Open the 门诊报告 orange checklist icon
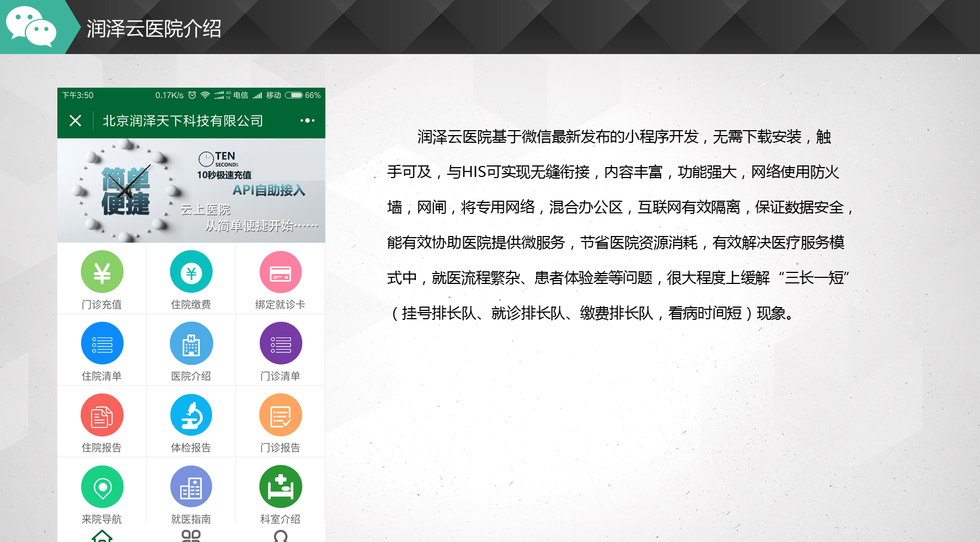The width and height of the screenshot is (980, 542). [x=281, y=415]
